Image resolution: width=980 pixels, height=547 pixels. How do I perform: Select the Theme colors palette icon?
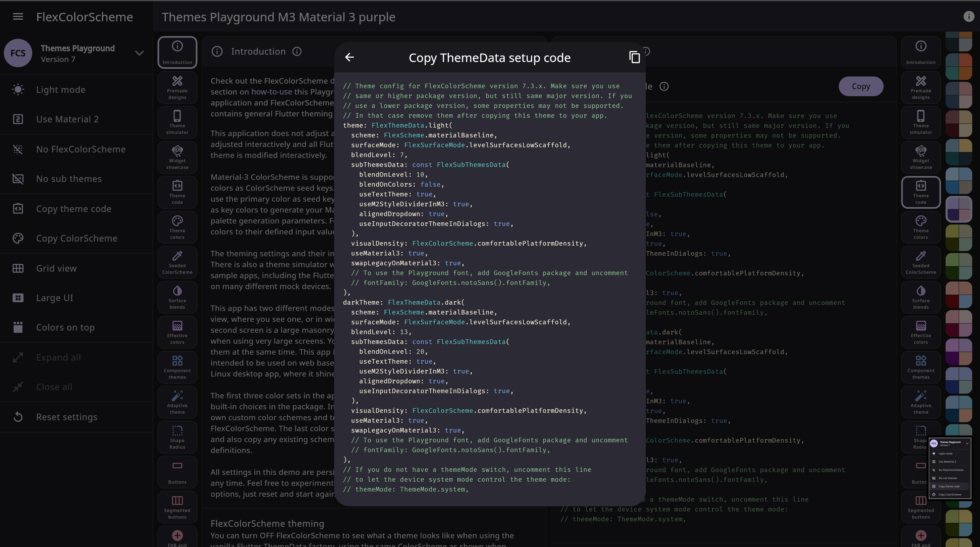click(177, 227)
